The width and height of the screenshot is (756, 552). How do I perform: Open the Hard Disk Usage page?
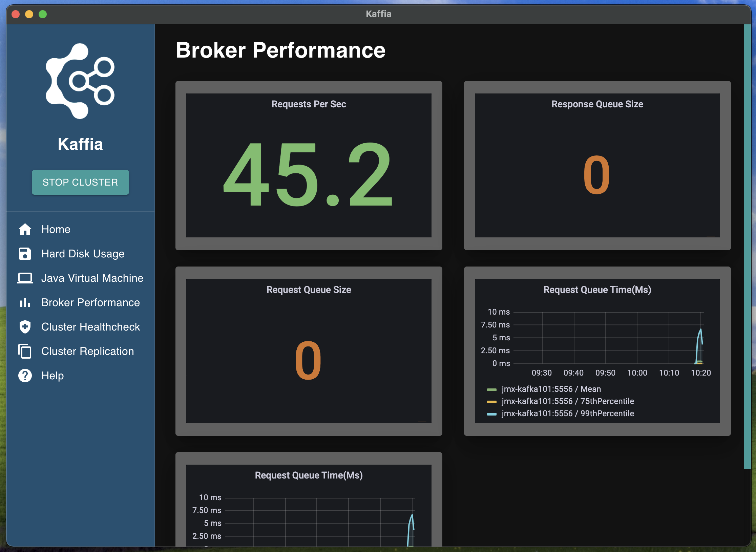click(x=83, y=254)
